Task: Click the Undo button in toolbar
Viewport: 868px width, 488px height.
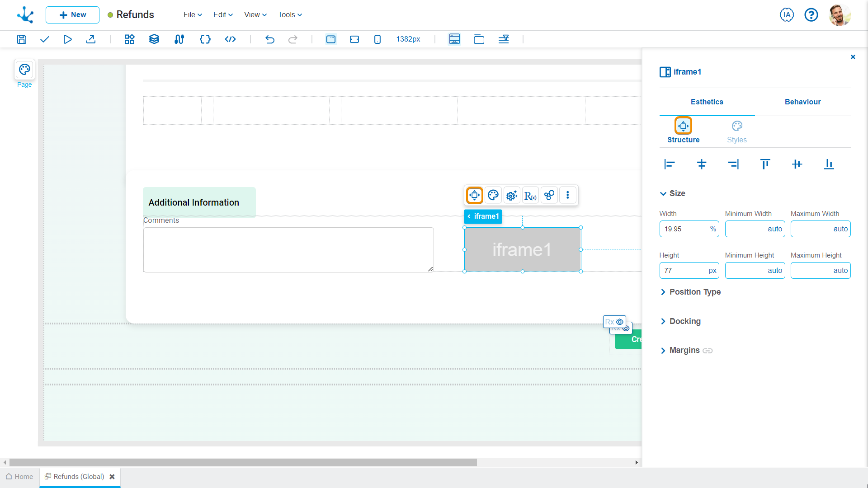Action: (269, 39)
